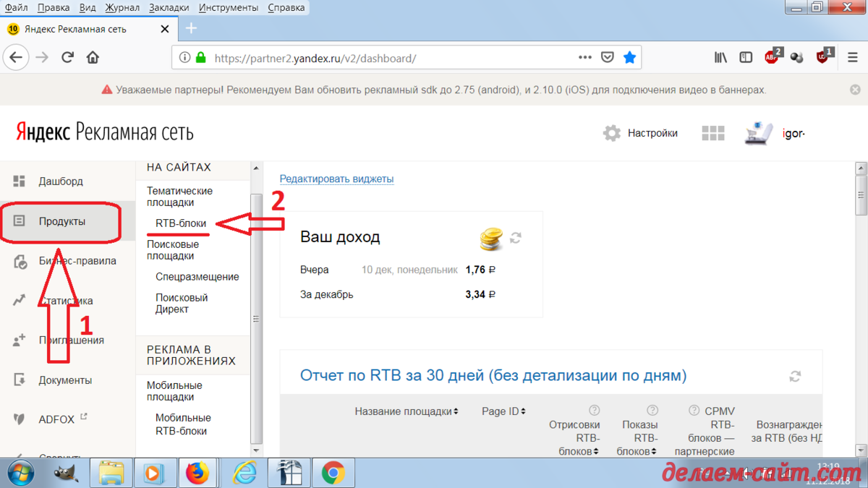Open the Справка menu

coord(286,8)
